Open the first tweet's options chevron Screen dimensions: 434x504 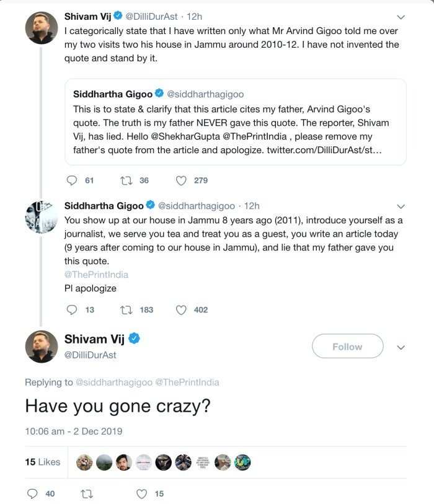[x=401, y=17]
